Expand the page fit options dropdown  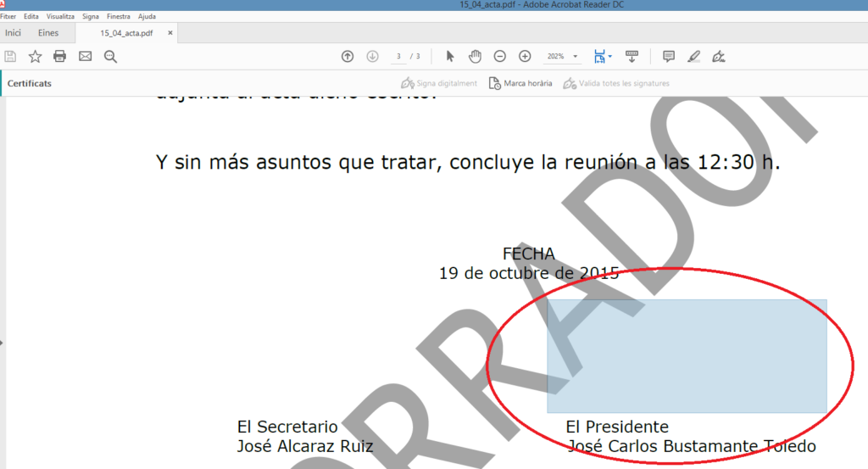(611, 57)
